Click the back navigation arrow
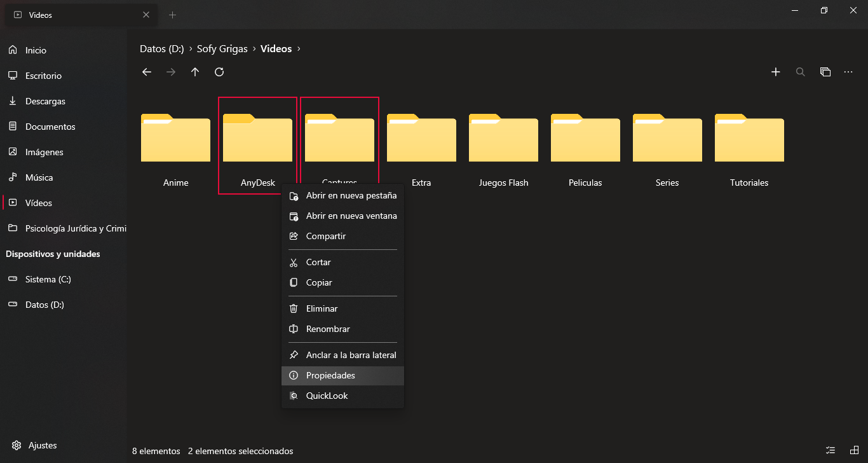This screenshot has width=868, height=463. [x=147, y=72]
